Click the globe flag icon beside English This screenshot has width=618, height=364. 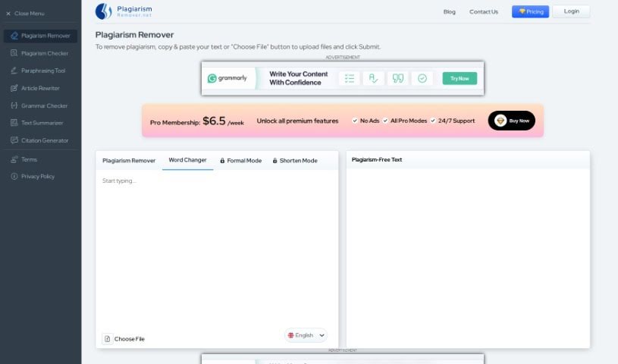[x=291, y=335]
